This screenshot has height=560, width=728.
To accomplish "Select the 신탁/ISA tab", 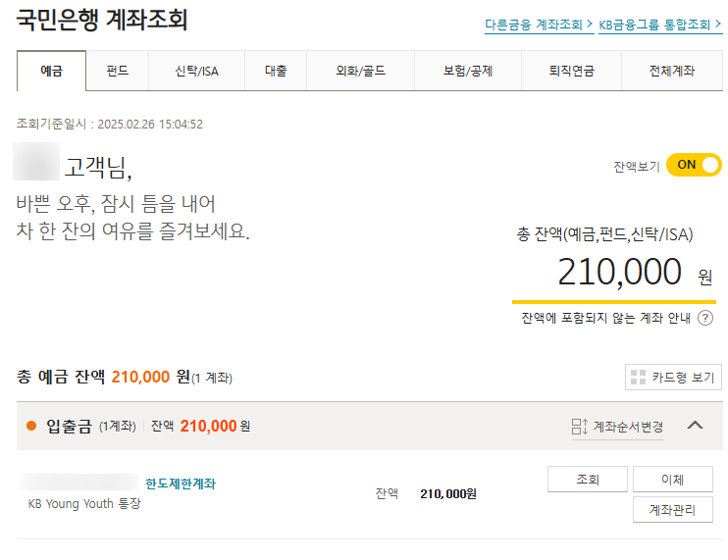I will pyautogui.click(x=196, y=71).
